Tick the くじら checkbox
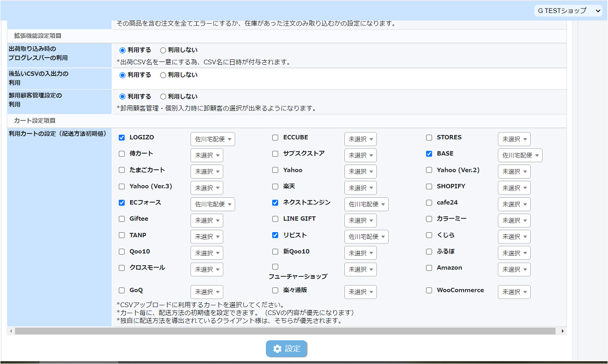Image resolution: width=608 pixels, height=364 pixels. [429, 236]
